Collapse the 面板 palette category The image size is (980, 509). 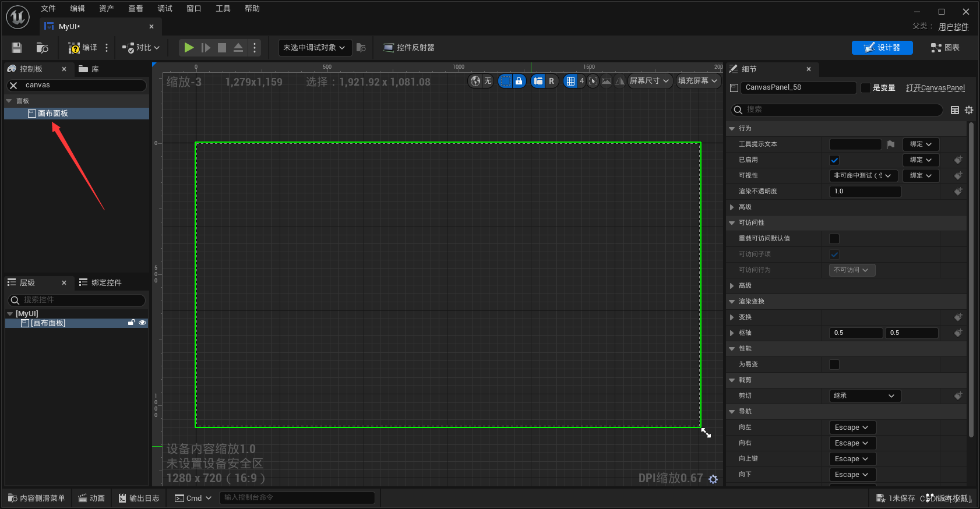[x=9, y=101]
